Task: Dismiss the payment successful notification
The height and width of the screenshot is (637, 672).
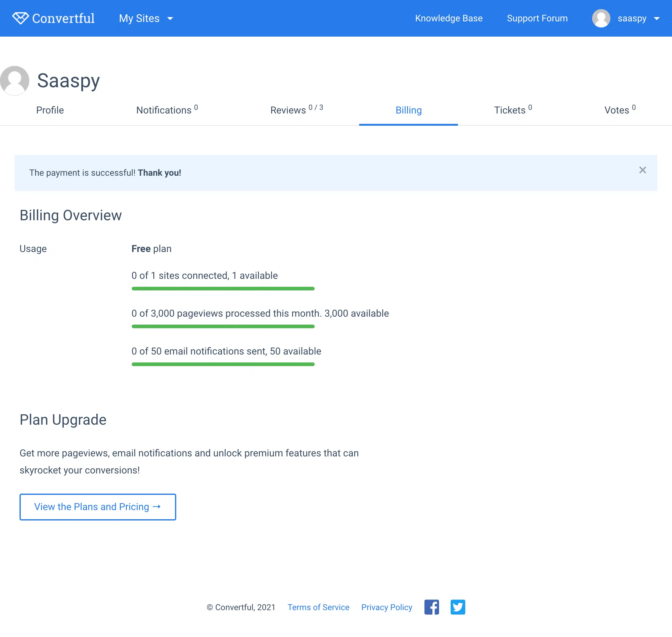Action: (642, 170)
